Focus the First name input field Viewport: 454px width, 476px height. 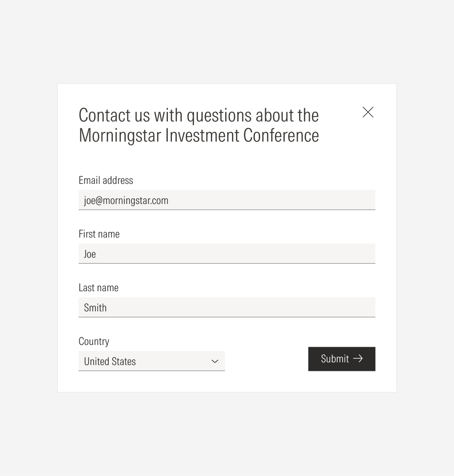(227, 254)
